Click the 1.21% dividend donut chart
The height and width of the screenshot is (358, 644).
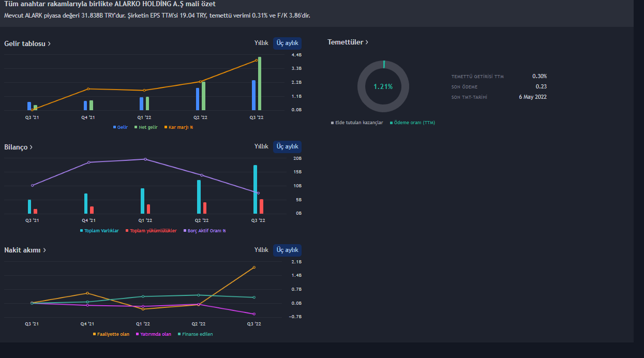[x=383, y=86]
